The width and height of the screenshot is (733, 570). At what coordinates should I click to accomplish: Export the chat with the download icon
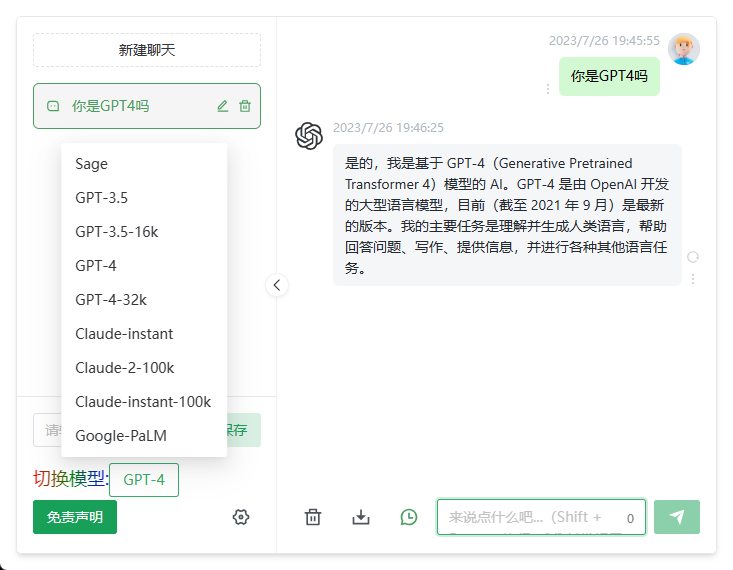(x=361, y=517)
